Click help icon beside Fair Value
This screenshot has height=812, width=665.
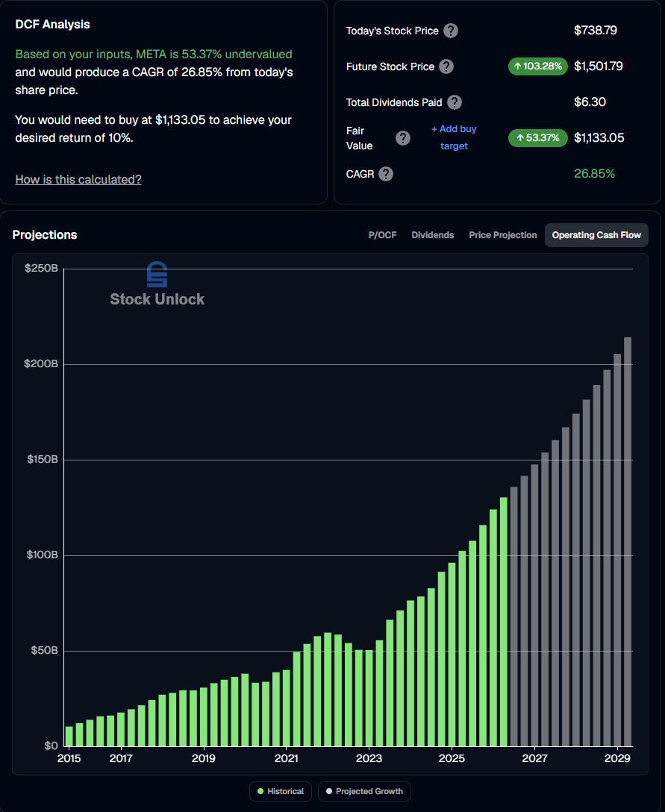coord(403,138)
